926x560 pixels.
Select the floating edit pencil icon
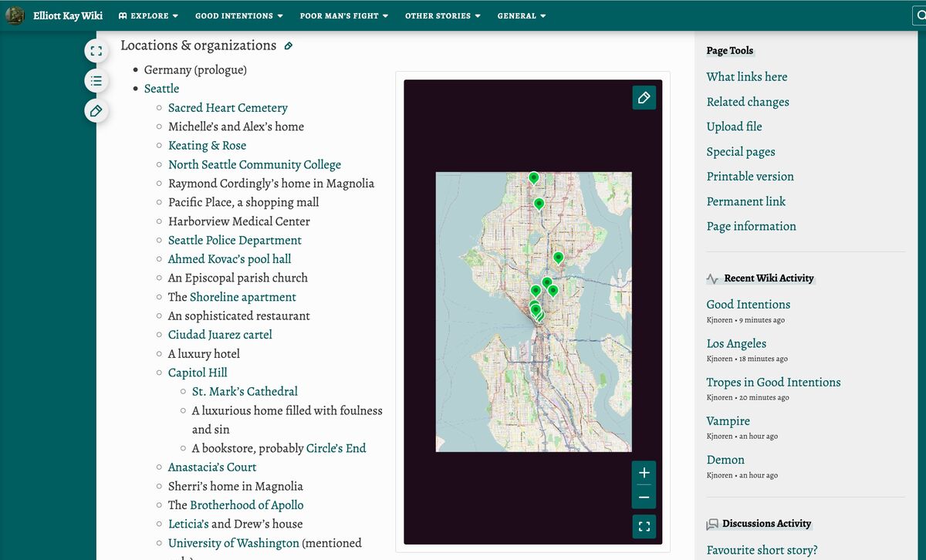96,110
